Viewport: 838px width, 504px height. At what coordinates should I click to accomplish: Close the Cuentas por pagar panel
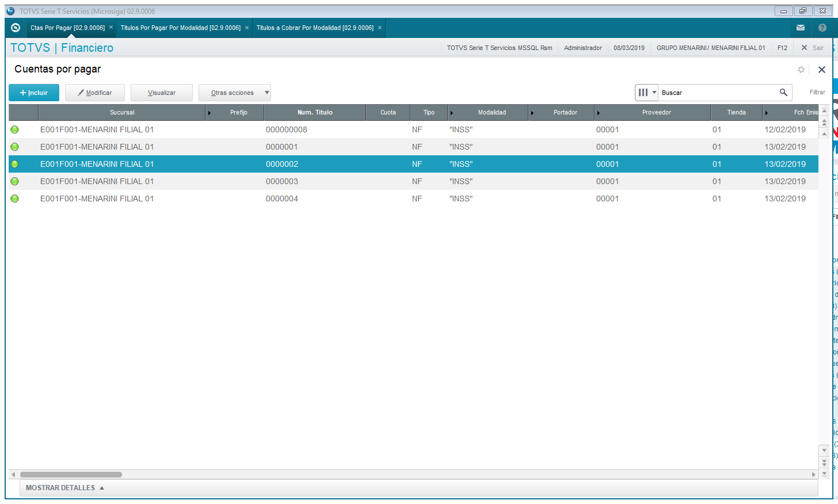[x=822, y=70]
